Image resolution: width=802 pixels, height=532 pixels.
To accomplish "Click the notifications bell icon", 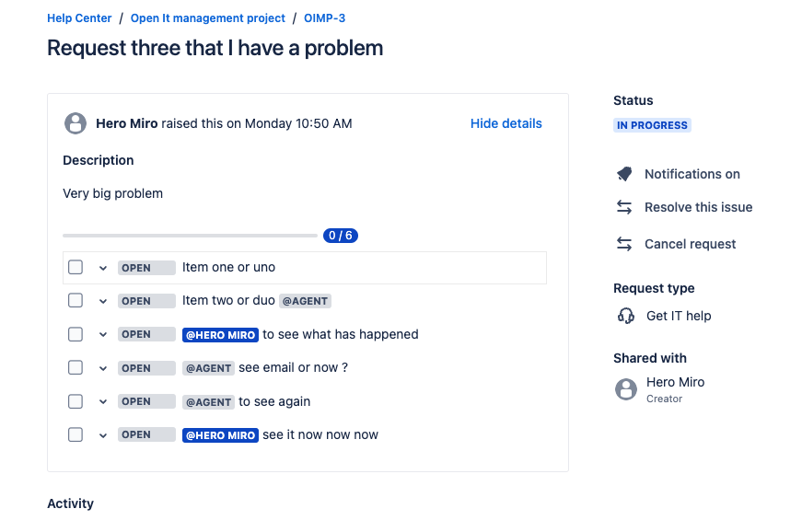I will (624, 174).
